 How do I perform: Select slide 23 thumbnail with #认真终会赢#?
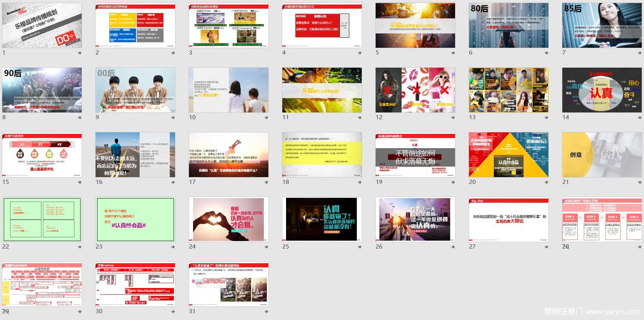[135, 220]
